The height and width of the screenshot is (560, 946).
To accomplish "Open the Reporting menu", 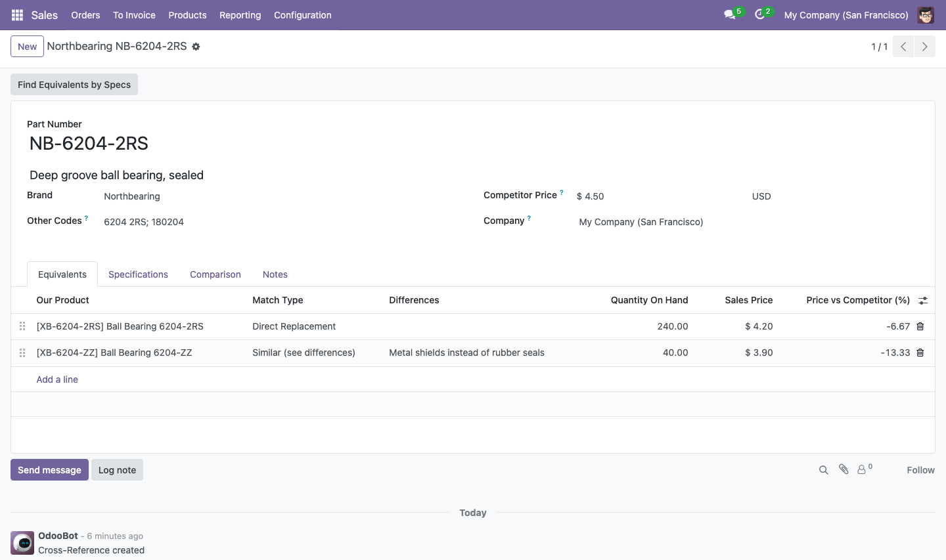I will pyautogui.click(x=240, y=15).
